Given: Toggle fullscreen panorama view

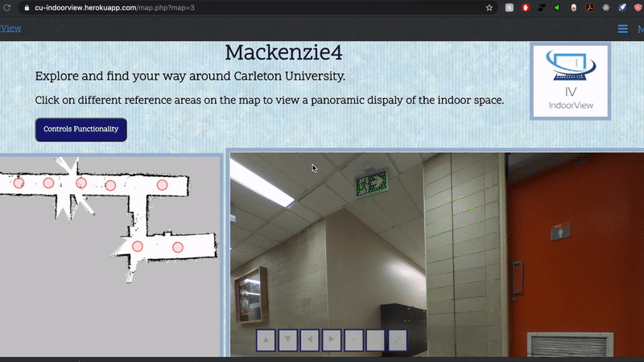Looking at the screenshot, I should coord(397,340).
